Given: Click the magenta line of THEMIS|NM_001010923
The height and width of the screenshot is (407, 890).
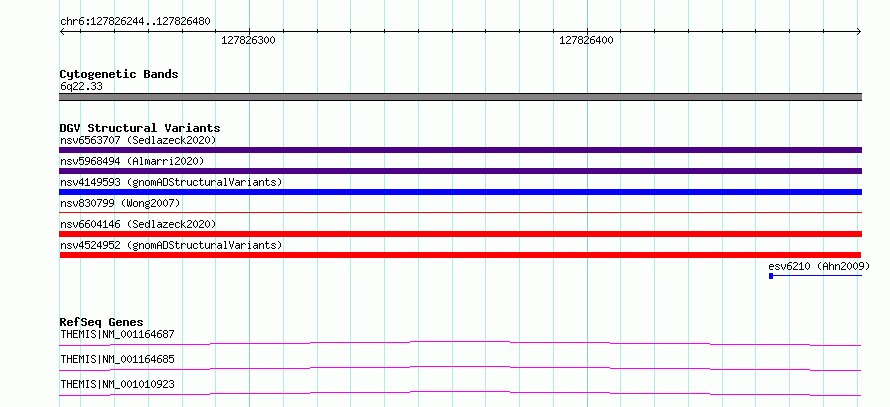Looking at the screenshot, I should [x=460, y=393].
